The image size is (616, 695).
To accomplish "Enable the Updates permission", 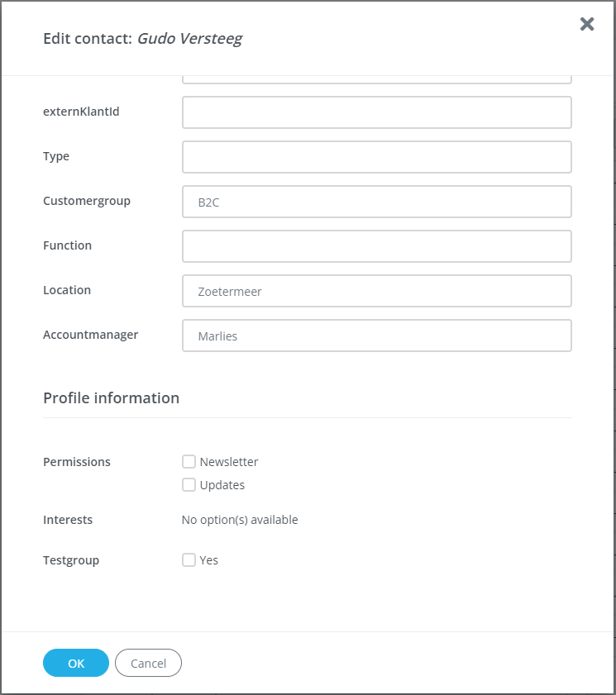I will pyautogui.click(x=189, y=484).
